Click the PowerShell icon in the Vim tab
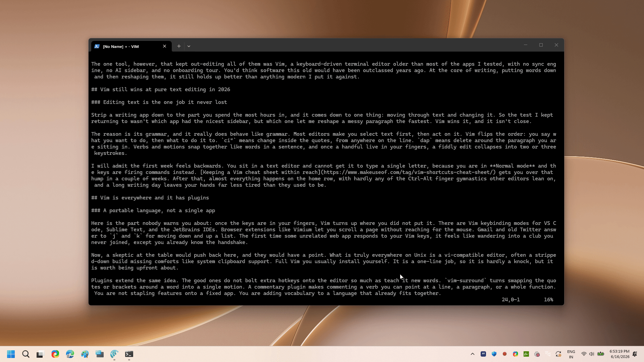The image size is (644, 362). point(97,46)
